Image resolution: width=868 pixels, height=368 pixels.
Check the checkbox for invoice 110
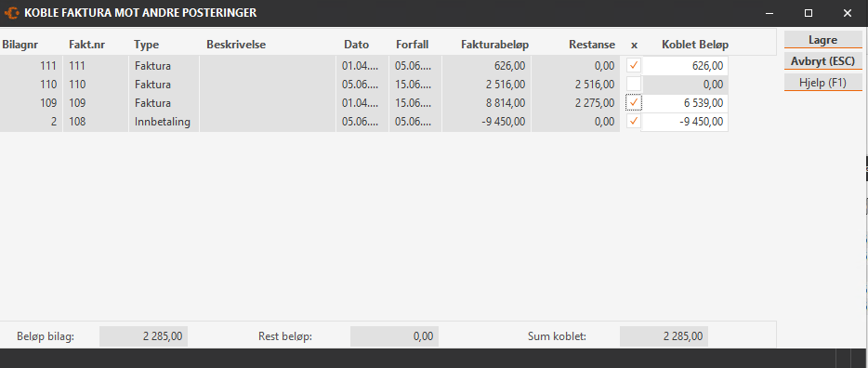click(634, 85)
